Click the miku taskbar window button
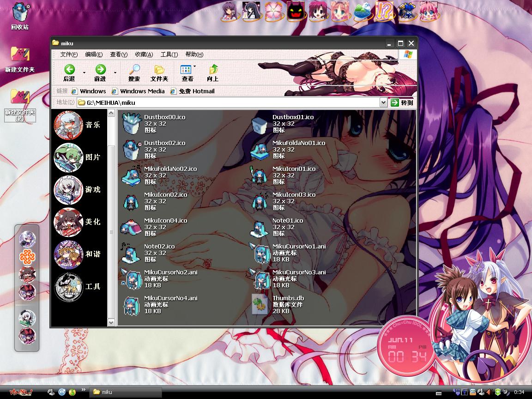The height and width of the screenshot is (399, 532). coord(125,392)
